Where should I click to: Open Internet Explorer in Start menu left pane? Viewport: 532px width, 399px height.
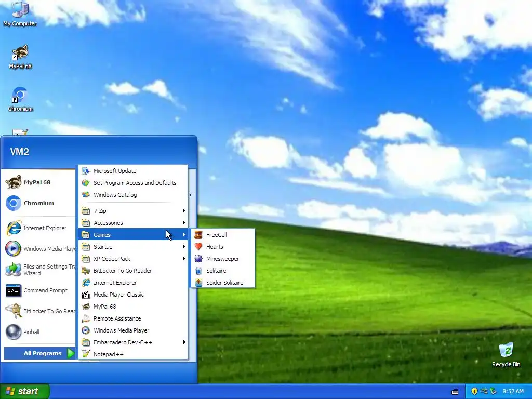(x=39, y=228)
